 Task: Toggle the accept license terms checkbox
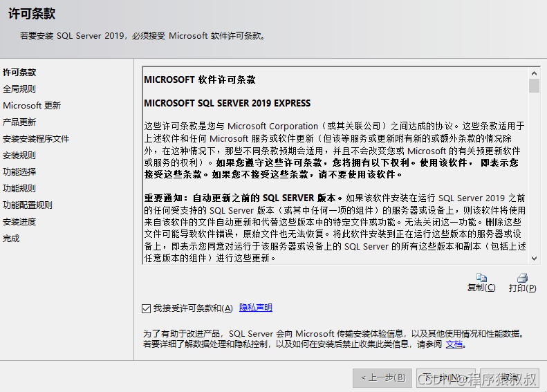coord(146,308)
